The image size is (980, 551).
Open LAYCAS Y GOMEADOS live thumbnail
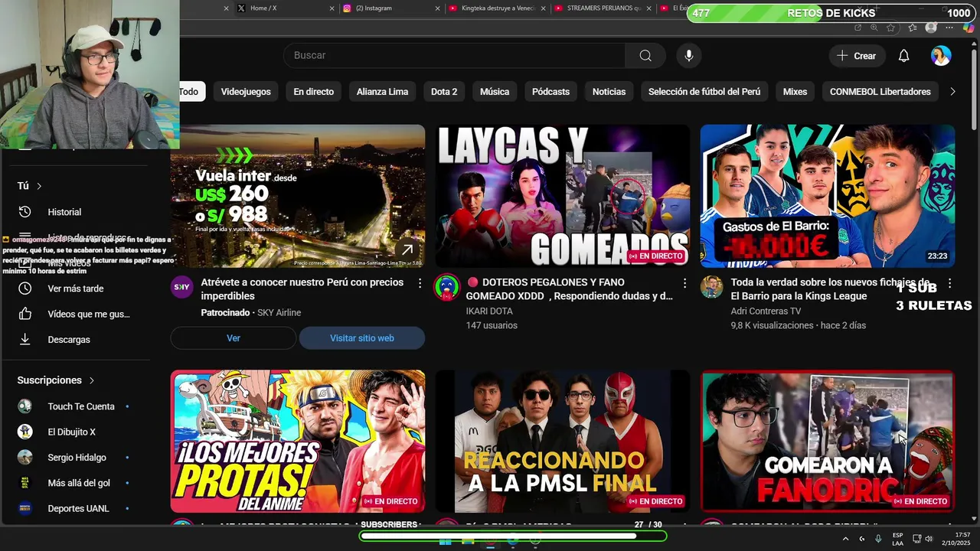click(x=563, y=196)
